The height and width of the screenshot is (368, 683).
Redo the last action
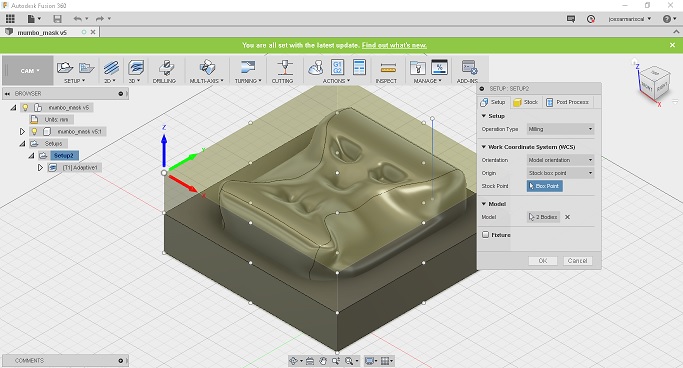coord(100,19)
